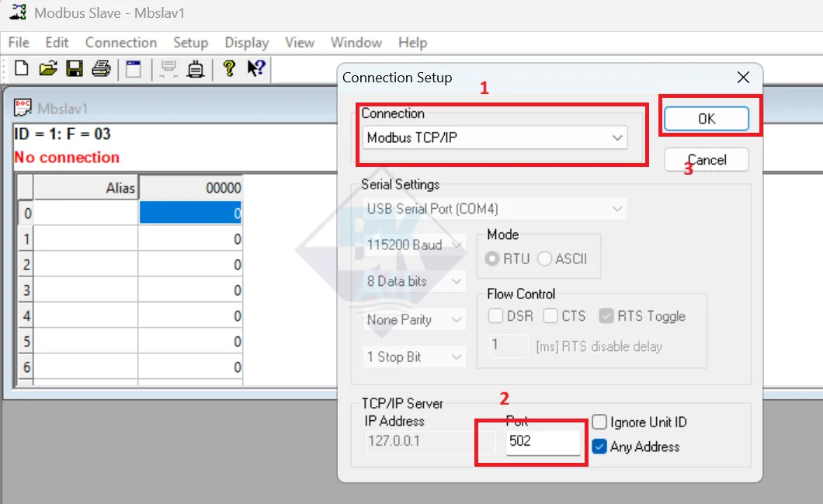Screen dimensions: 823x504
Task: Select the value cell in row 2
Action: 190,265
